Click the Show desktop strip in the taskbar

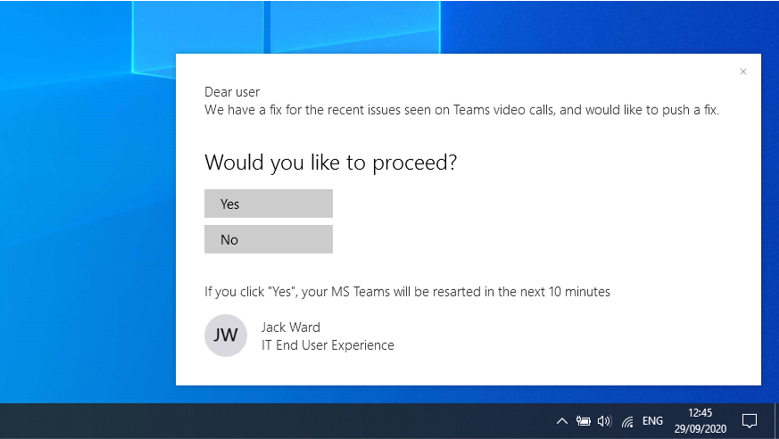pos(776,421)
